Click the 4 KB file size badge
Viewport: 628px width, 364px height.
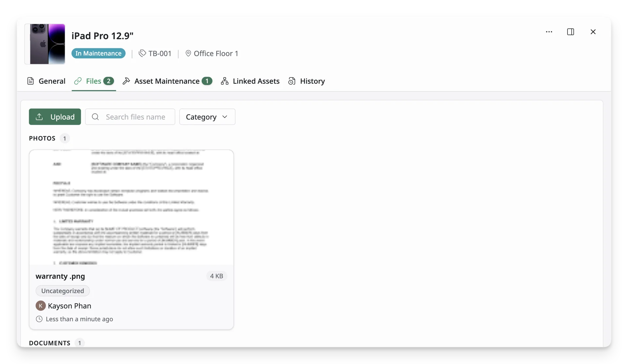coord(217,276)
